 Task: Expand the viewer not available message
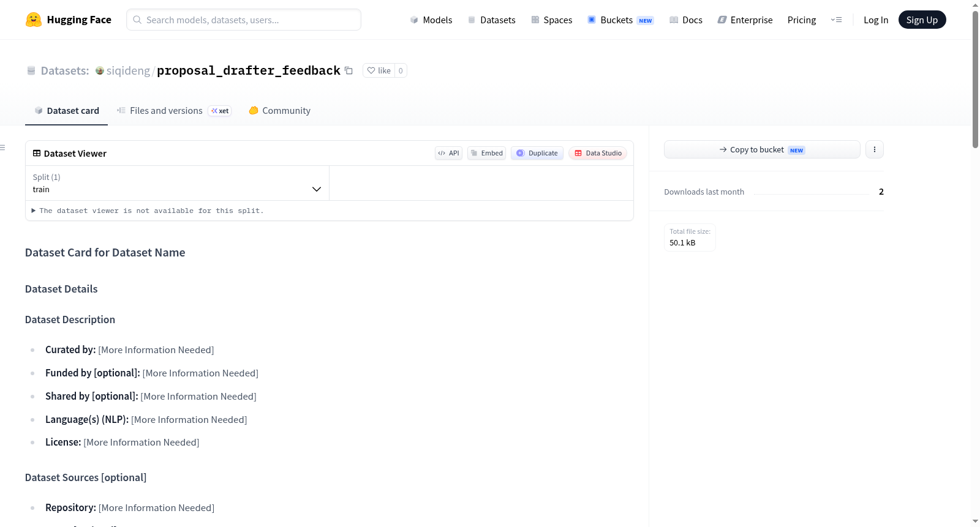(x=147, y=211)
